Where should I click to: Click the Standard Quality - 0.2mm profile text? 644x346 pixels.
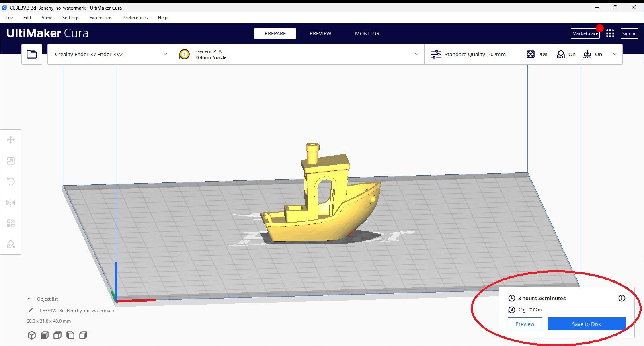tap(475, 54)
